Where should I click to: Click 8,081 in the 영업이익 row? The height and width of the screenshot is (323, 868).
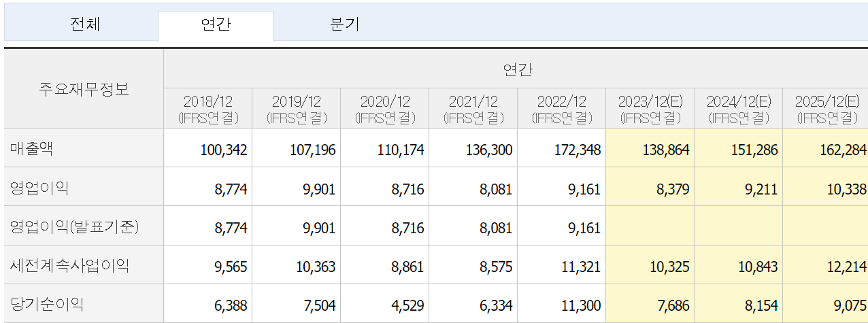click(496, 188)
